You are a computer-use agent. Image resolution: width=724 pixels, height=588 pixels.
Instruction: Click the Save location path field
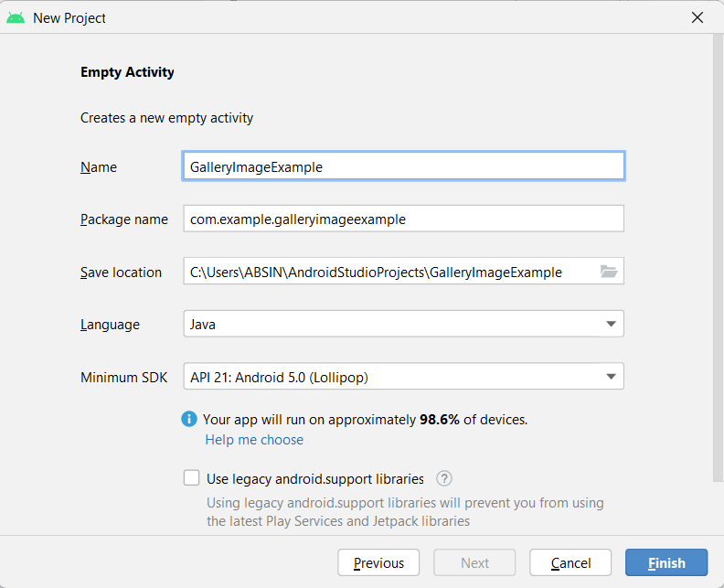[x=389, y=272]
